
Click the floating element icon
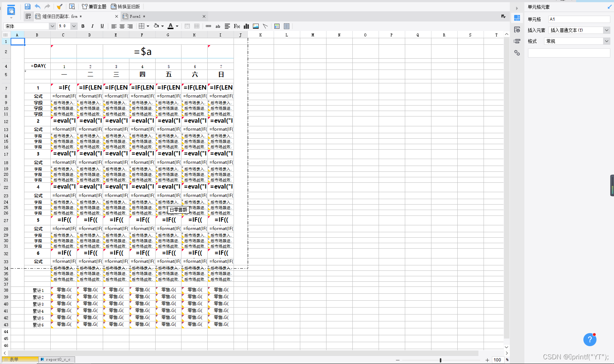(277, 26)
